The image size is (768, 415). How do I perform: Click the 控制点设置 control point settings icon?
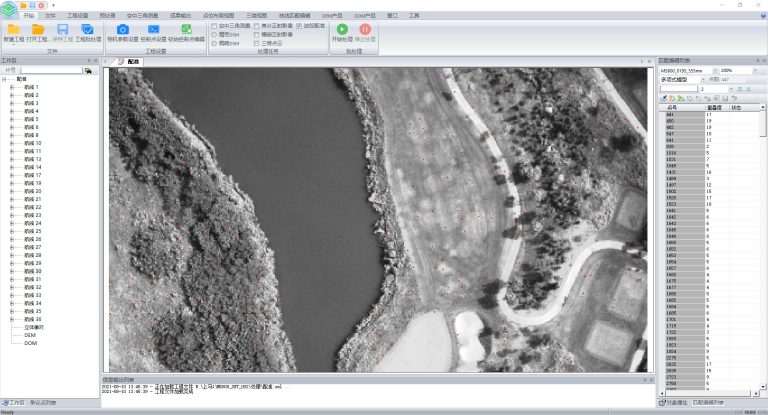[154, 31]
